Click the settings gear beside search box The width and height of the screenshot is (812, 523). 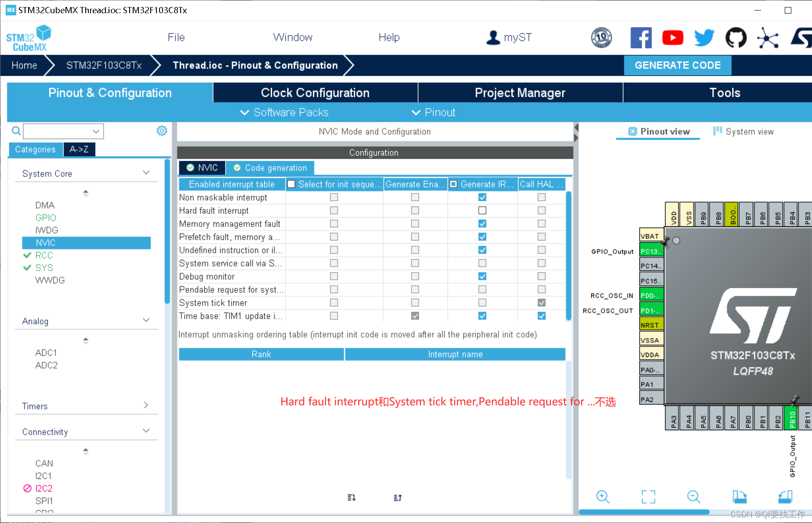[x=162, y=131]
